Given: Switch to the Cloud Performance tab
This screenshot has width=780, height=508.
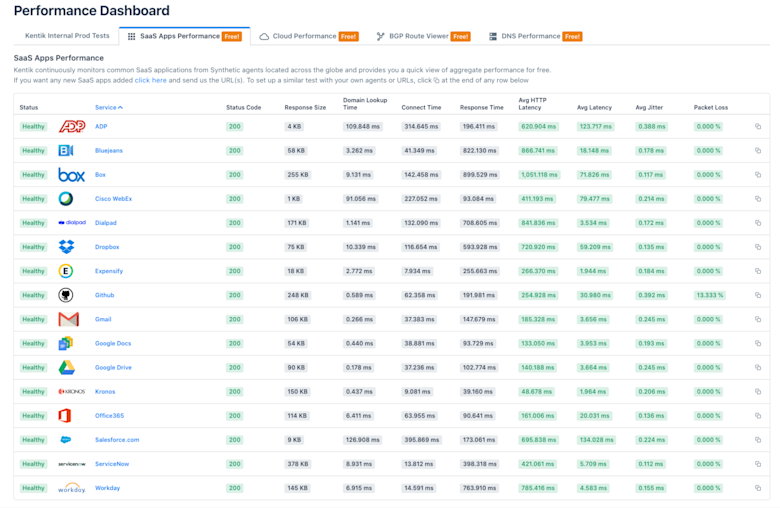Looking at the screenshot, I should point(308,36).
